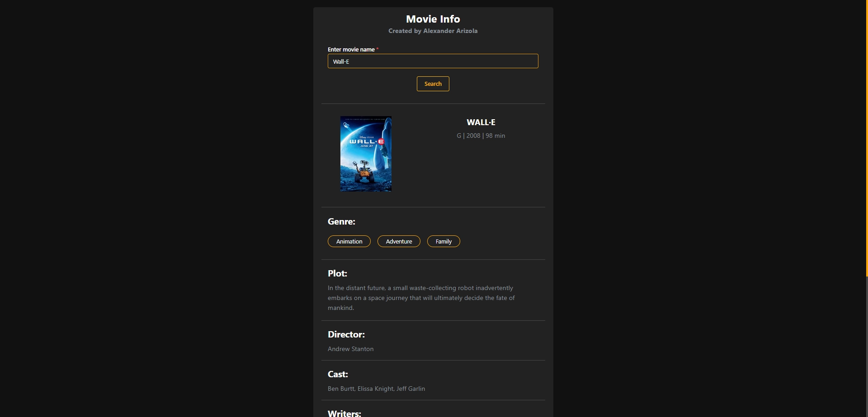The width and height of the screenshot is (868, 417).
Task: Select the Adventure genre chip
Action: pos(399,242)
